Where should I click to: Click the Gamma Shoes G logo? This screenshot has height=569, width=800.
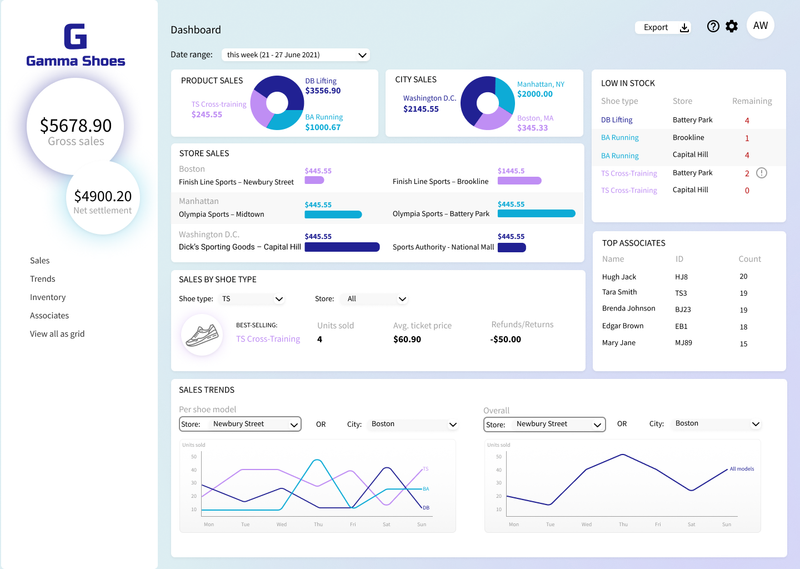76,36
